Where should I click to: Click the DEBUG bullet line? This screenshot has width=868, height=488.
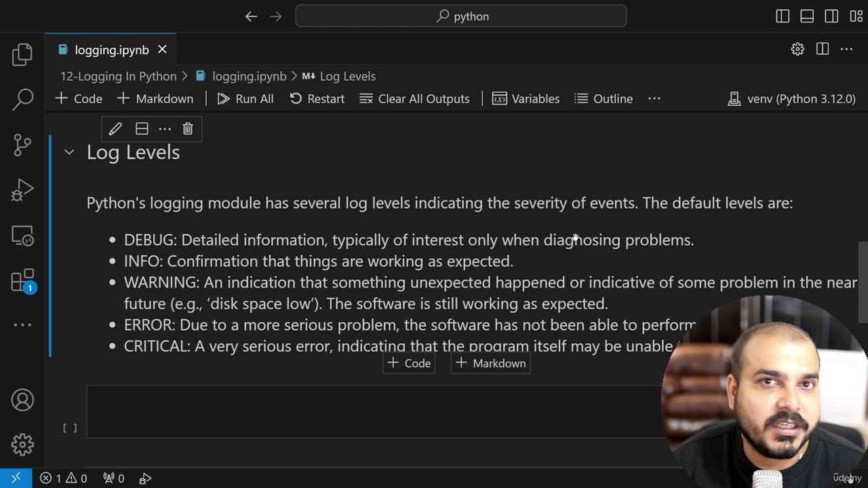point(409,240)
